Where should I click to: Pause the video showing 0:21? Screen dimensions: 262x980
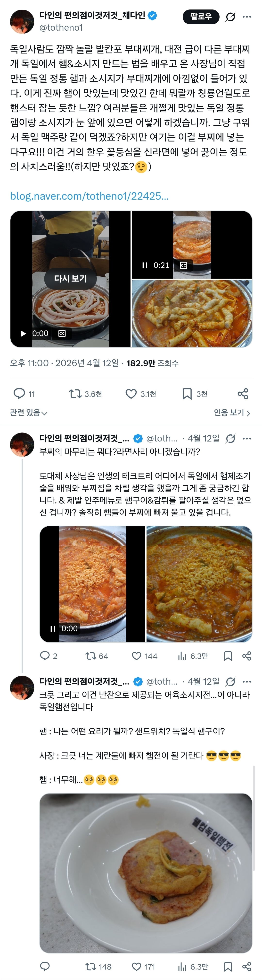145,265
